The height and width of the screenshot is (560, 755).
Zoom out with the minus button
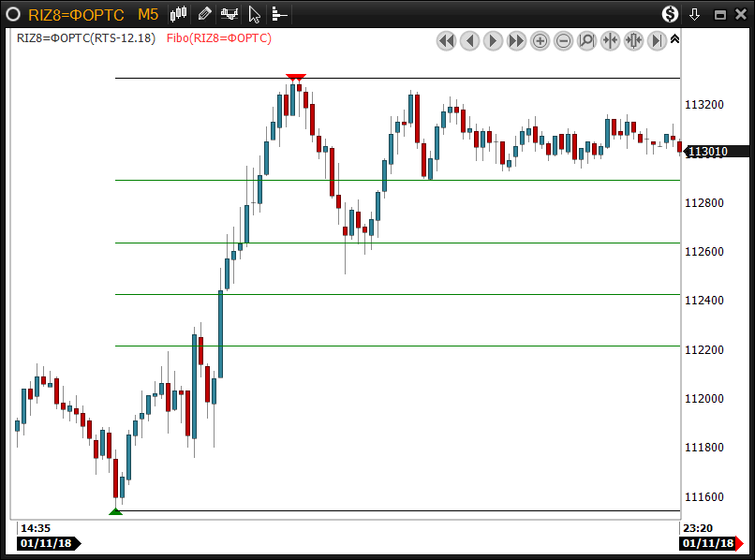(x=564, y=40)
